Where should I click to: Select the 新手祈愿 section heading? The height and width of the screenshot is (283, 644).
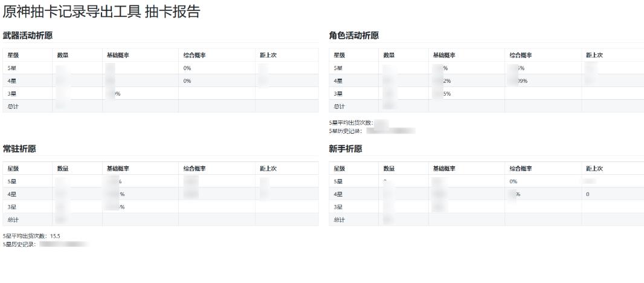(346, 149)
